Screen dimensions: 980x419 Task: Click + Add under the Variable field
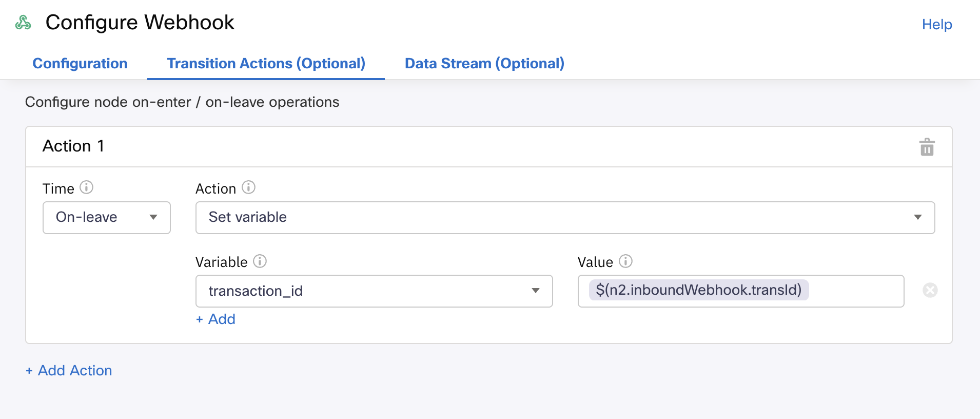coord(216,319)
